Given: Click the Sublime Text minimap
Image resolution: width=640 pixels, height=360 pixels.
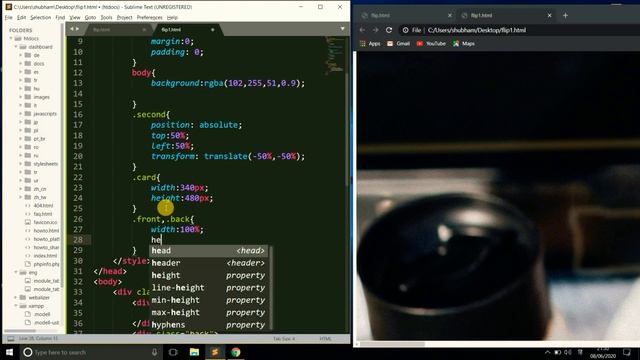Looking at the screenshot, I should tap(335, 55).
